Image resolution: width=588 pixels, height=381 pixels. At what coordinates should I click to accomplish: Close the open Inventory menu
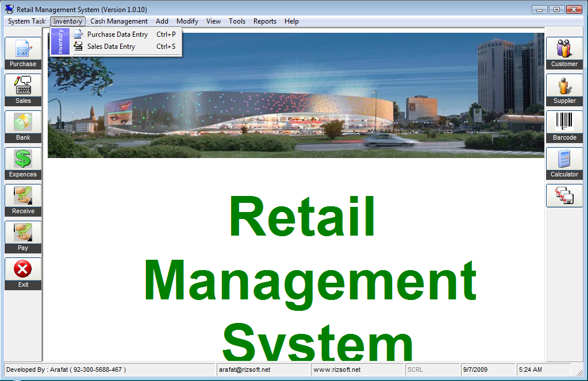pos(67,21)
